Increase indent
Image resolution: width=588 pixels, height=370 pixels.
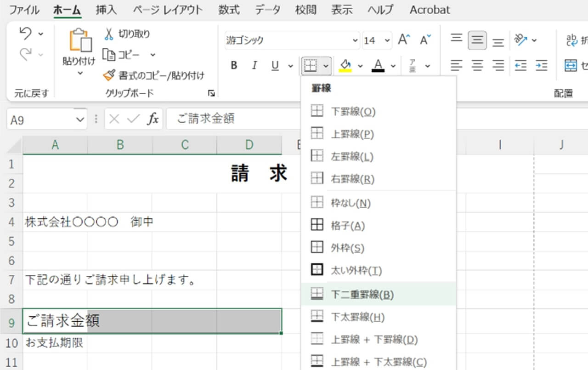(x=542, y=66)
